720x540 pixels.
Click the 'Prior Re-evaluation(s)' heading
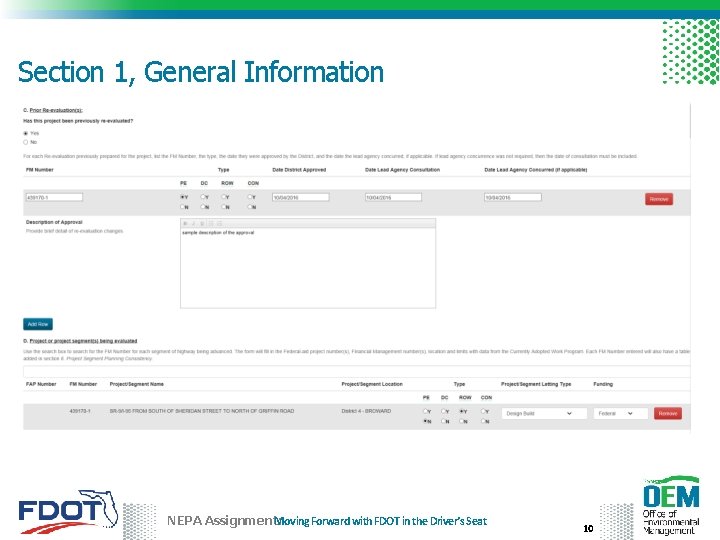click(56, 110)
